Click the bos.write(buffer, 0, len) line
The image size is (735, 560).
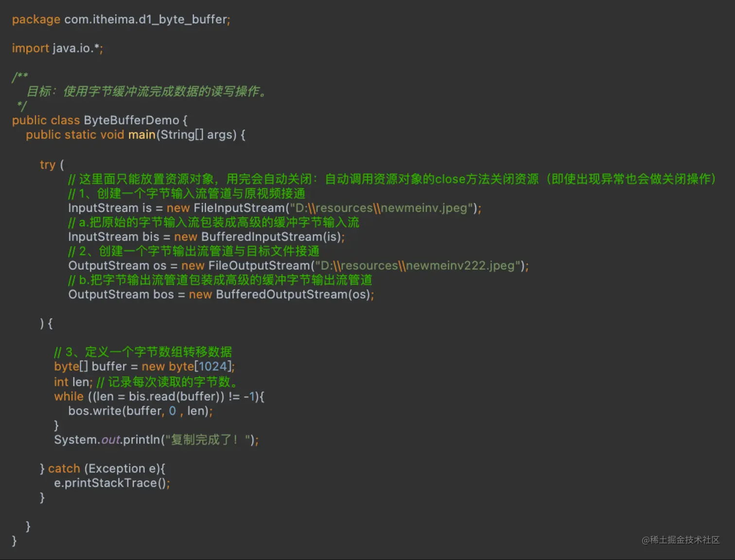pos(140,411)
